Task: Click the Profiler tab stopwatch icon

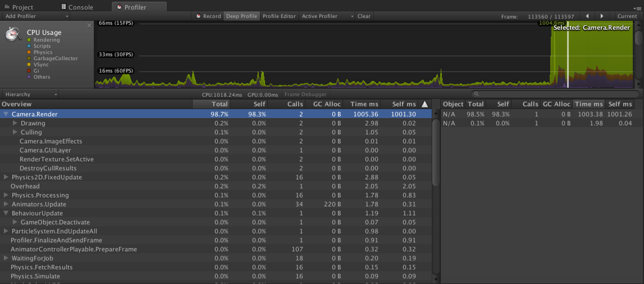Action: point(119,6)
